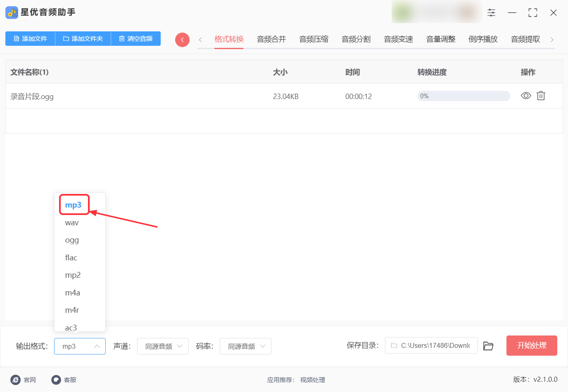Show more tabs with right chevron
The image size is (568, 392).
point(552,40)
